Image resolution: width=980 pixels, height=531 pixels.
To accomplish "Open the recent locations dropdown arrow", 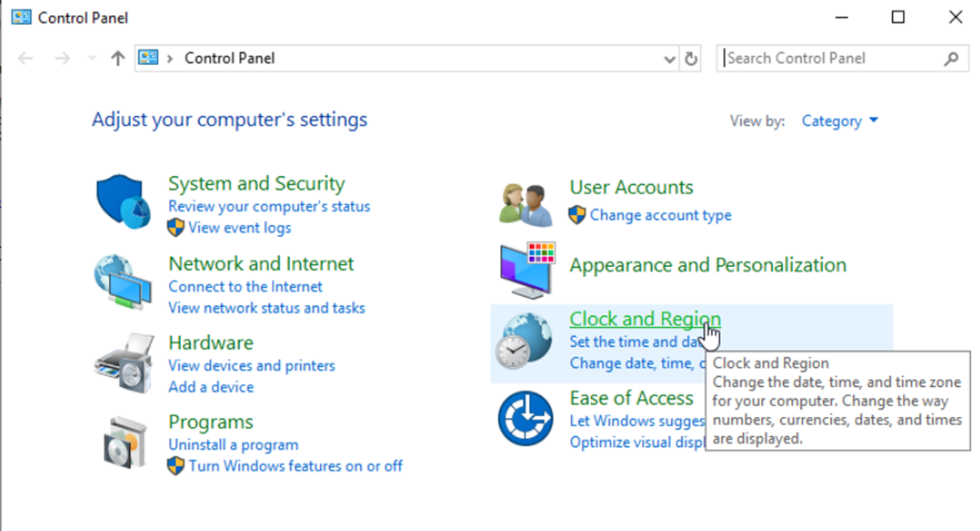I will coord(92,59).
